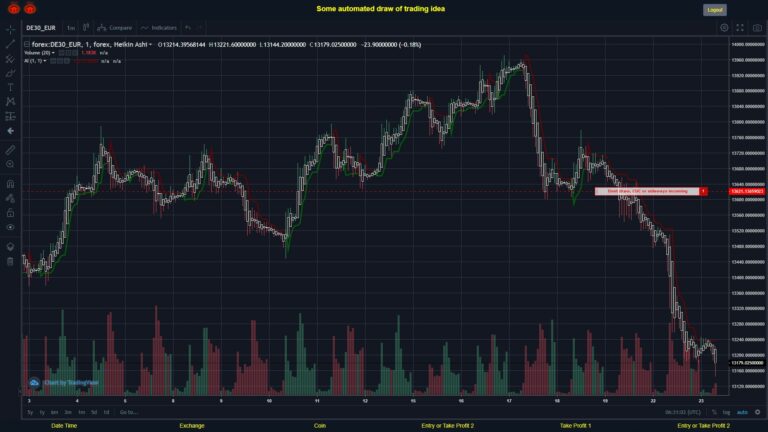Viewport: 768px width, 432px height.
Task: Click the Logout button
Action: coord(715,10)
